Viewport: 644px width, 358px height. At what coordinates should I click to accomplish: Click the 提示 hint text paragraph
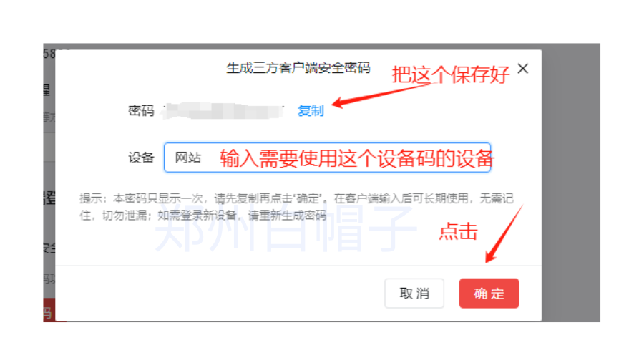point(296,207)
